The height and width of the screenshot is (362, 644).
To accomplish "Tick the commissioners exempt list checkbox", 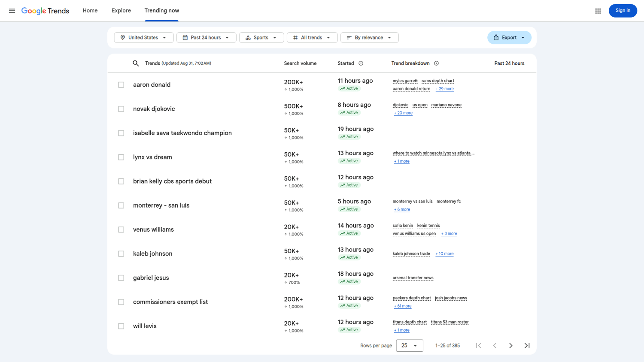I will (x=121, y=302).
